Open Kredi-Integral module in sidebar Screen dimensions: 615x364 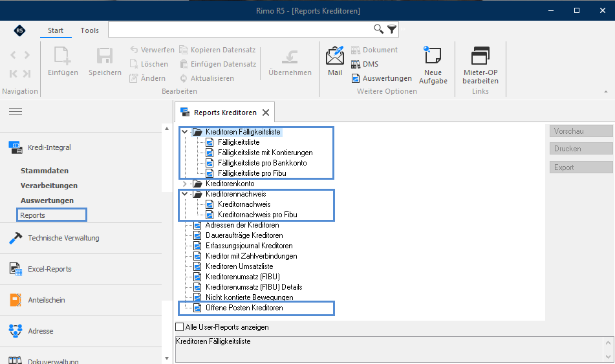[49, 147]
